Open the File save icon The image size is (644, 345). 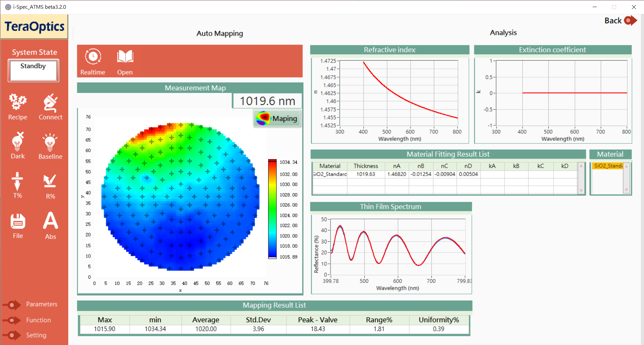[x=18, y=221]
